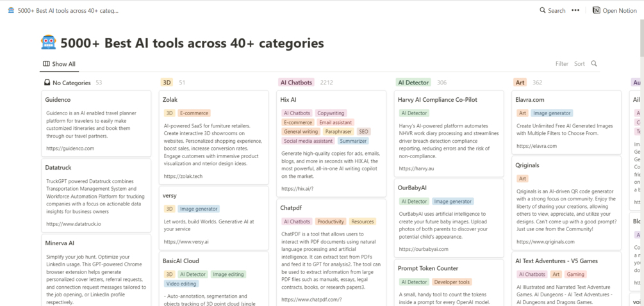Click the Art column header tag

click(520, 83)
